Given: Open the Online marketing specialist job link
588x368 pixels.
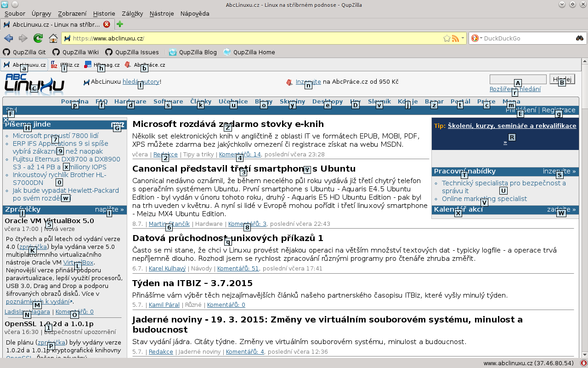Looking at the screenshot, I should (484, 199).
